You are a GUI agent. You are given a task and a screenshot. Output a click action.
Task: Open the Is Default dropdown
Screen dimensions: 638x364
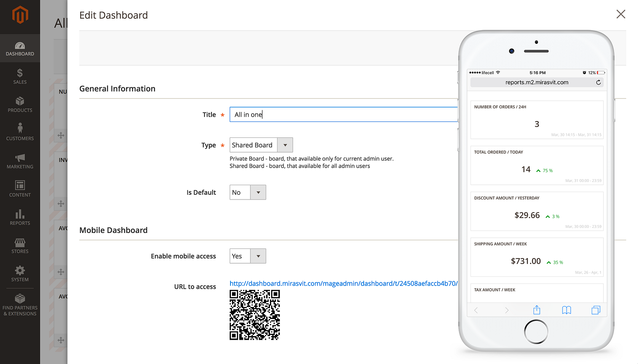coord(248,192)
